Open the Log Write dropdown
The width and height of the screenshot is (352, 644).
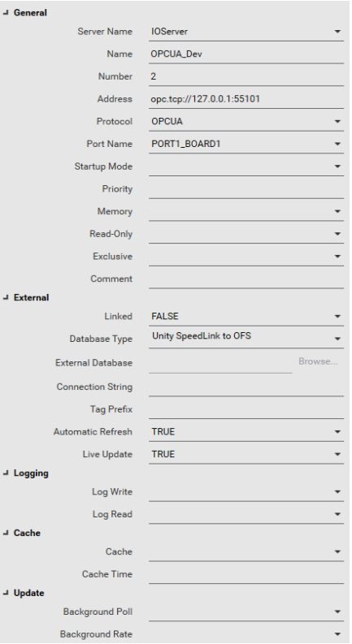pos(246,492)
